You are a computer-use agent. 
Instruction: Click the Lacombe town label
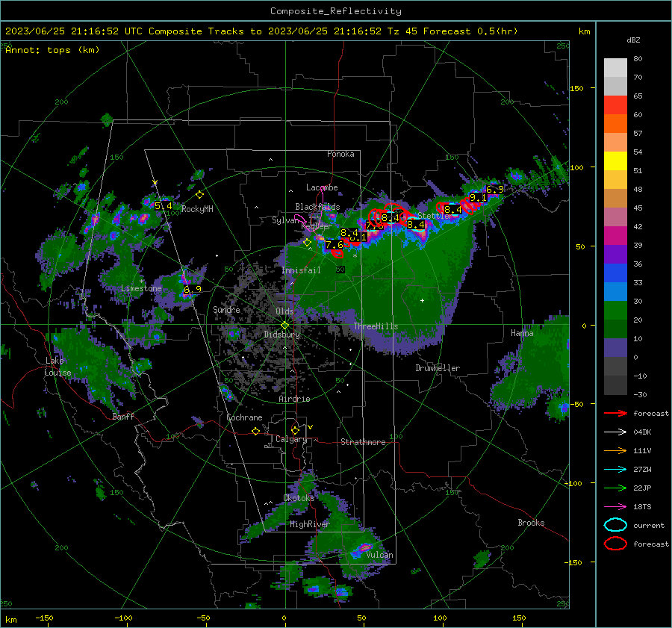(322, 187)
